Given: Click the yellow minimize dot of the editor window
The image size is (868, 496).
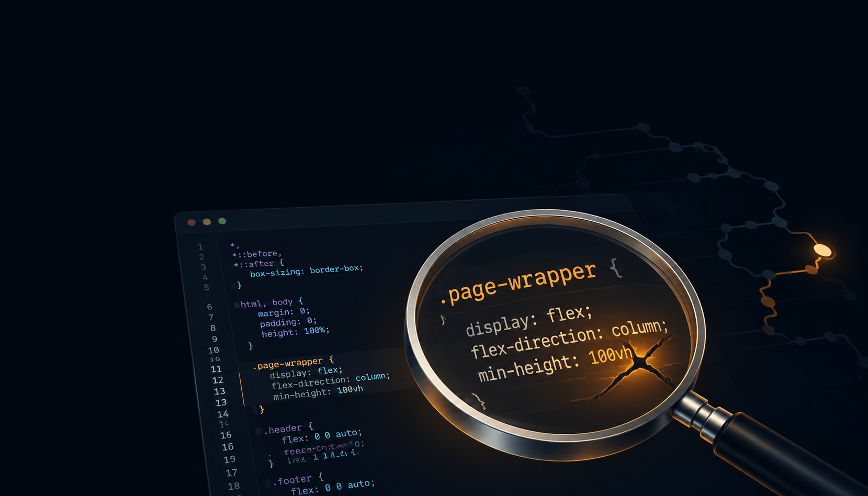Looking at the screenshot, I should tap(207, 222).
